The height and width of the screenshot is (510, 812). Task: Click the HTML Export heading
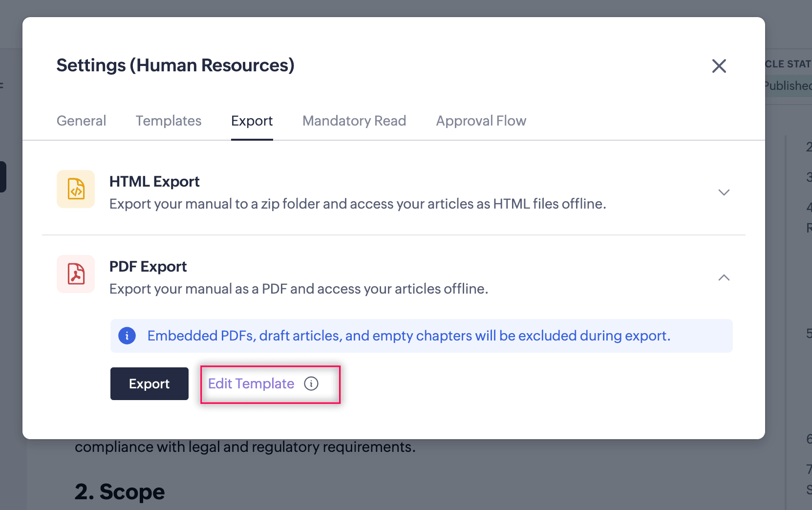click(x=154, y=182)
